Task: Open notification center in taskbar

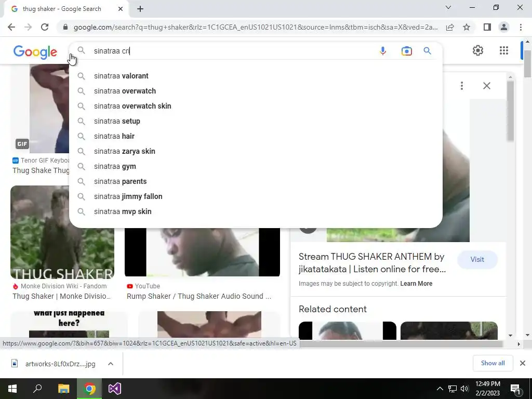Action: click(516, 389)
